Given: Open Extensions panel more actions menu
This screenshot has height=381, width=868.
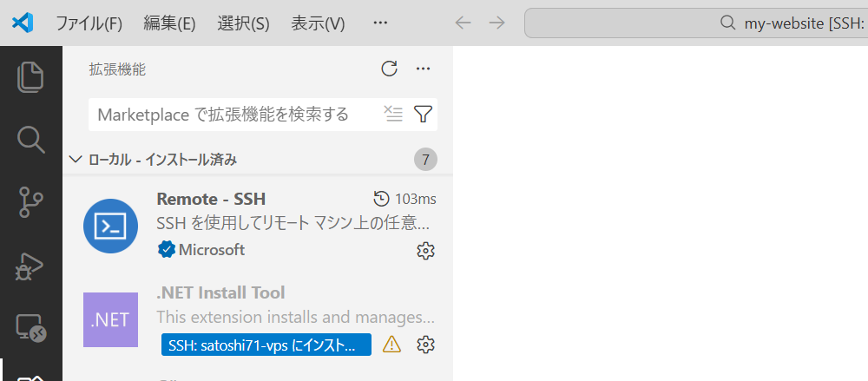Looking at the screenshot, I should [423, 69].
